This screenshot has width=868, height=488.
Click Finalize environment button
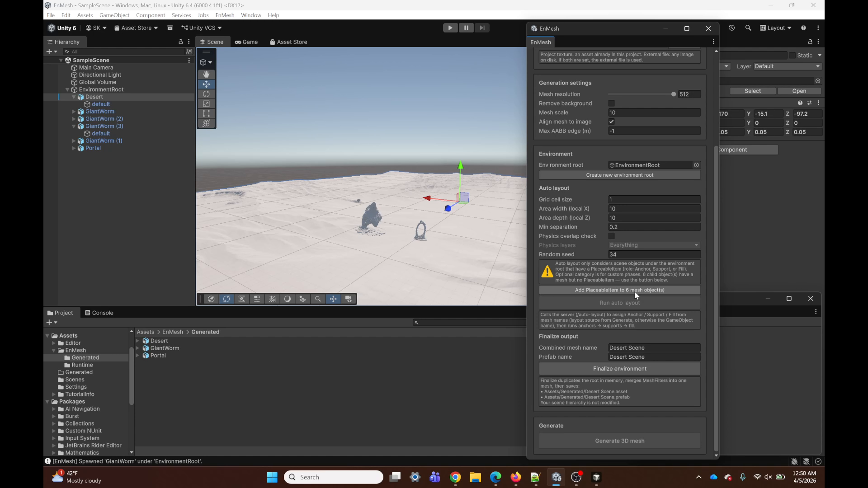(619, 369)
